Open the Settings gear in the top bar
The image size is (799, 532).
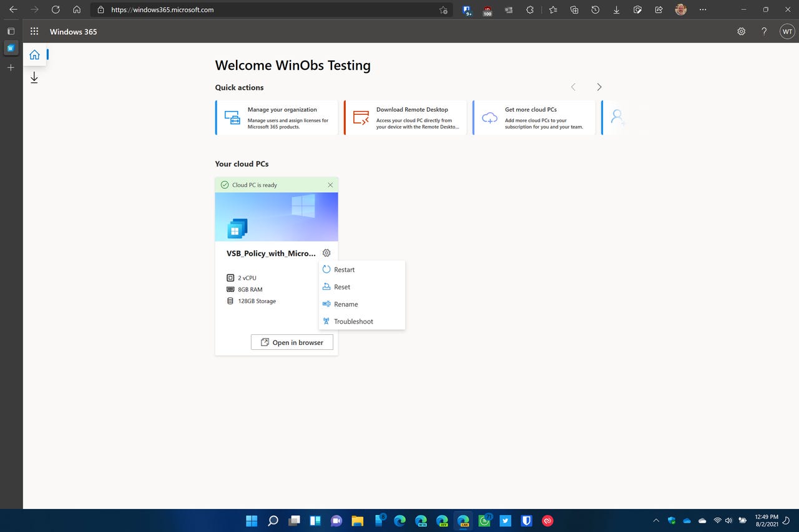click(x=740, y=31)
